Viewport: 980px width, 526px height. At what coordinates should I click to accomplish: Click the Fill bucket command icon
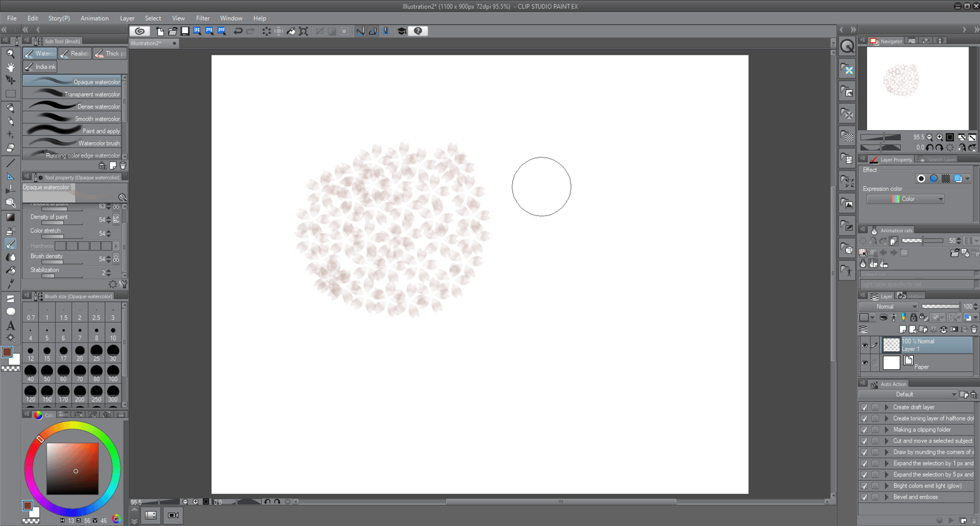[291, 31]
